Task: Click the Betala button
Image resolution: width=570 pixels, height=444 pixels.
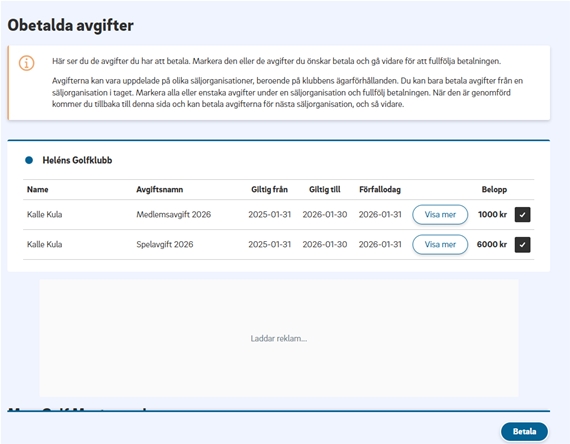Action: [524, 431]
